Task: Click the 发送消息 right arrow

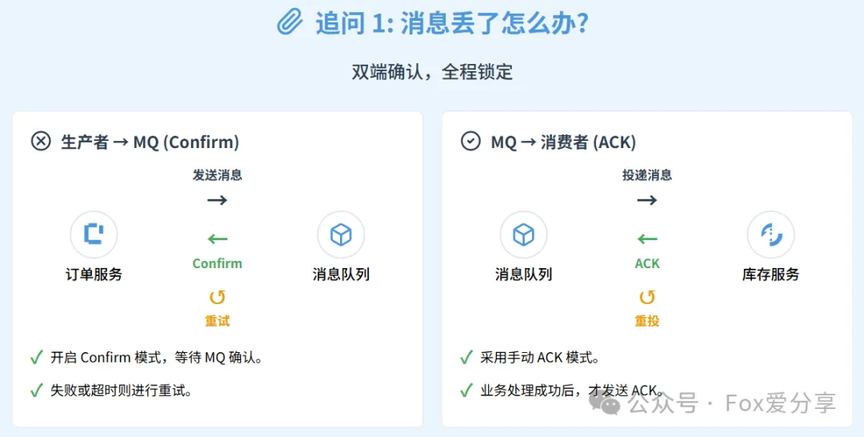Action: pos(217,200)
